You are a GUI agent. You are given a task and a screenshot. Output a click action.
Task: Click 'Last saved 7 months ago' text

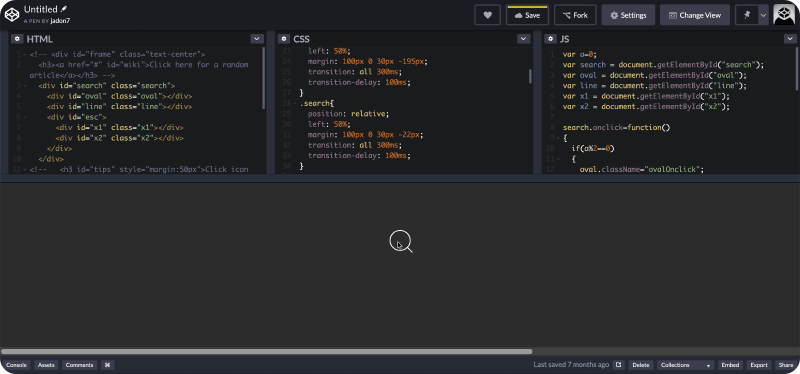571,365
